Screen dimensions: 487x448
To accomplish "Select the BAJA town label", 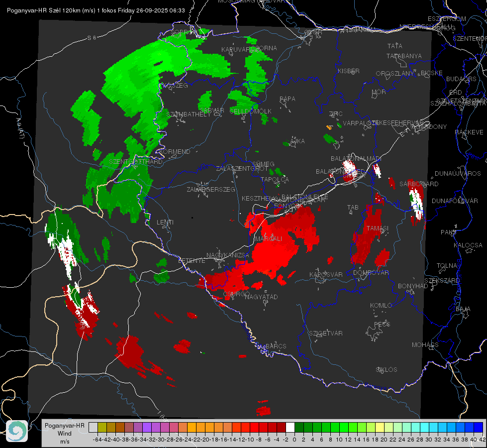I will click(463, 309).
